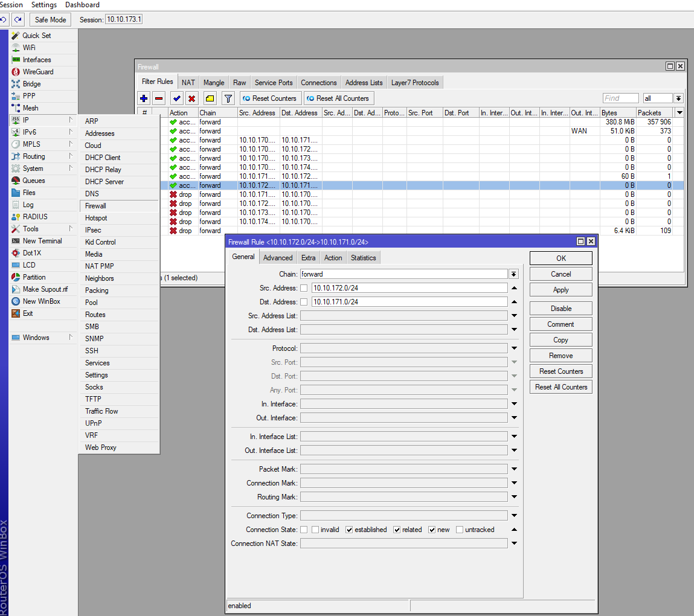
Task: Enable the untracked connection state checkbox
Action: (460, 530)
